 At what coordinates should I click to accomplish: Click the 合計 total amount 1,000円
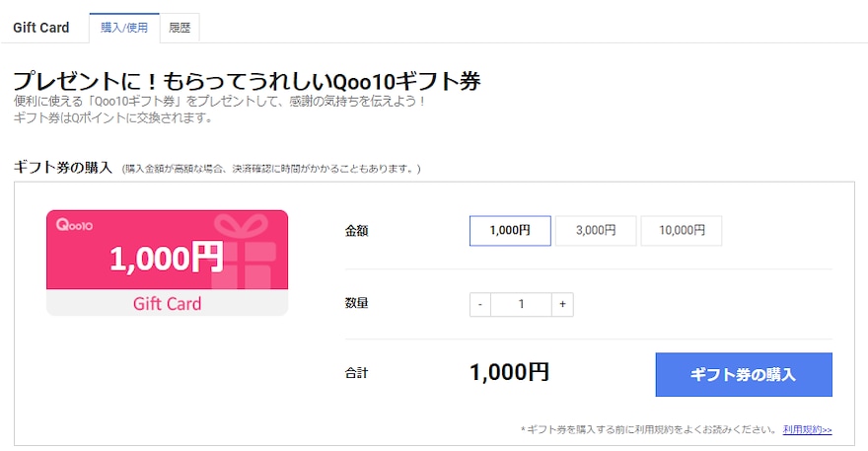509,372
